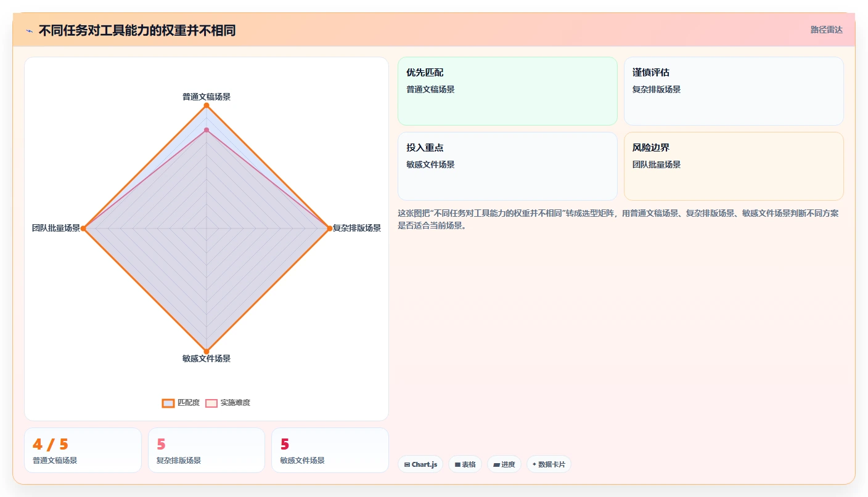868x497 pixels.
Task: Toggle the 匹配度 legend series
Action: click(181, 403)
